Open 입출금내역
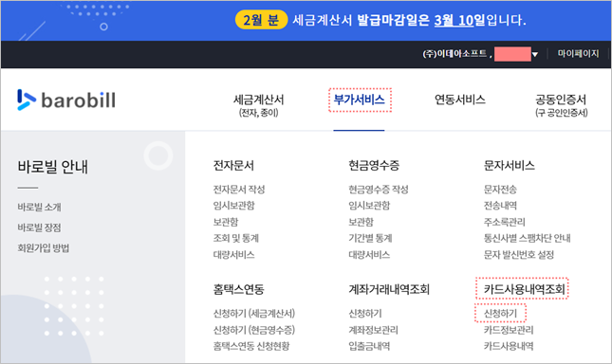This screenshot has width=612, height=364. click(369, 346)
